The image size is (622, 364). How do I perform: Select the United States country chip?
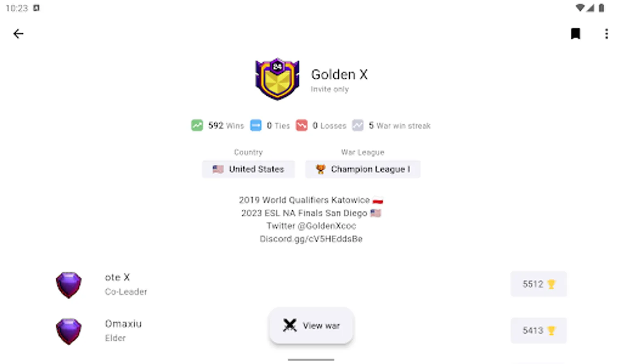248,169
